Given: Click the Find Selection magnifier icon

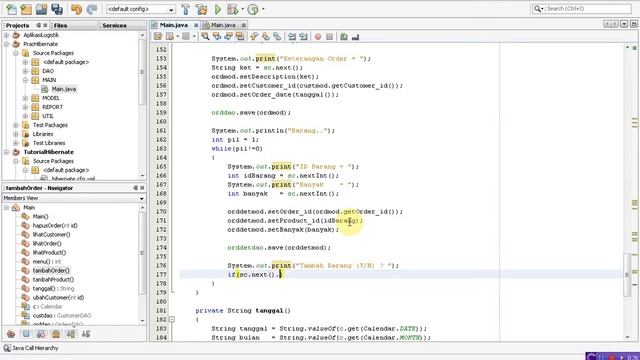Looking at the screenshot, I should (205, 37).
